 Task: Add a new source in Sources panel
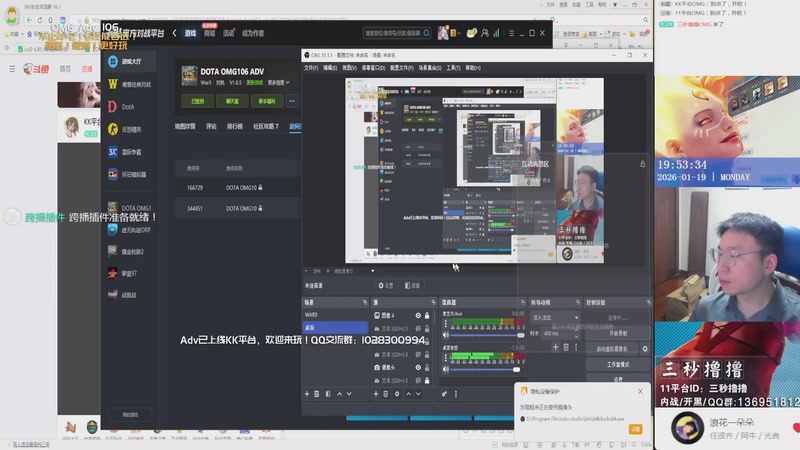[376, 394]
